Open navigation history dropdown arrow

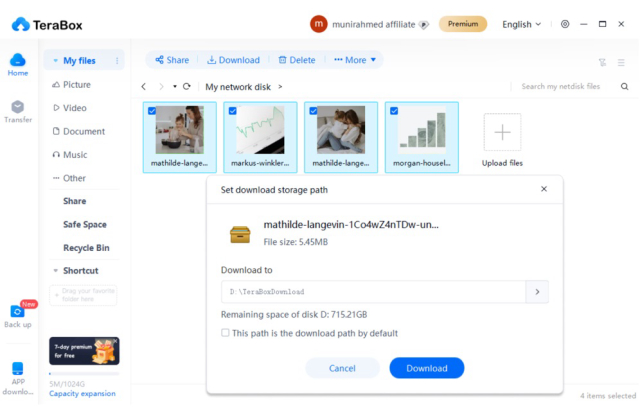tap(175, 87)
